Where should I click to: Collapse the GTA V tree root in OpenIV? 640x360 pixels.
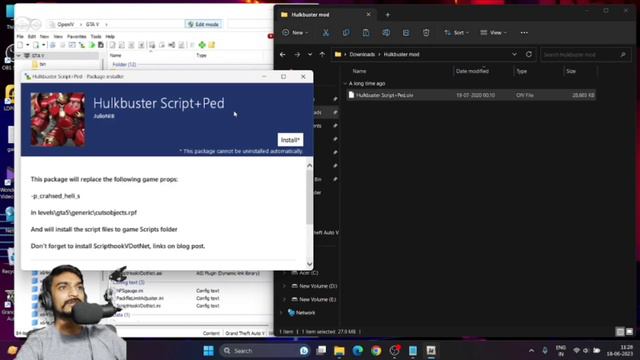[19, 56]
